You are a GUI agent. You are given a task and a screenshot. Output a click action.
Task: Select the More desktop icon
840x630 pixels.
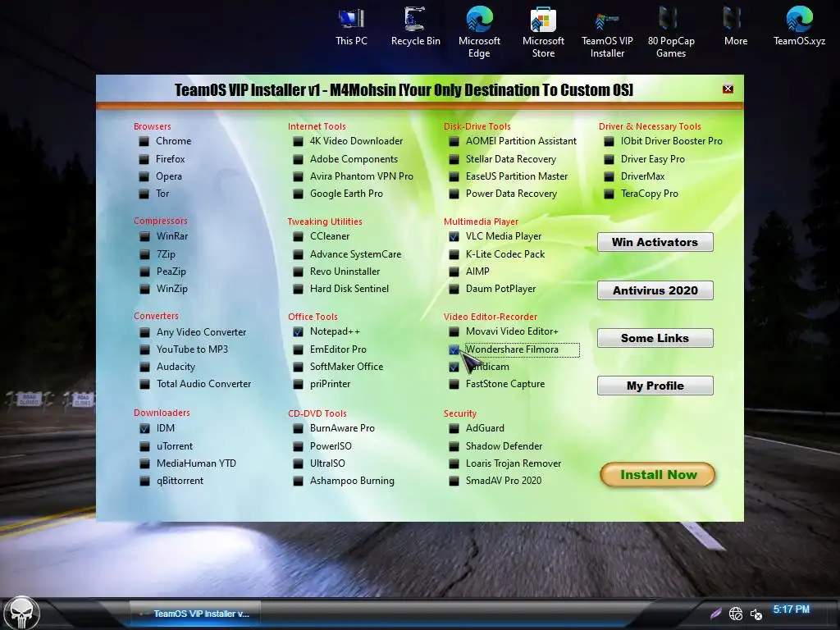(x=736, y=27)
